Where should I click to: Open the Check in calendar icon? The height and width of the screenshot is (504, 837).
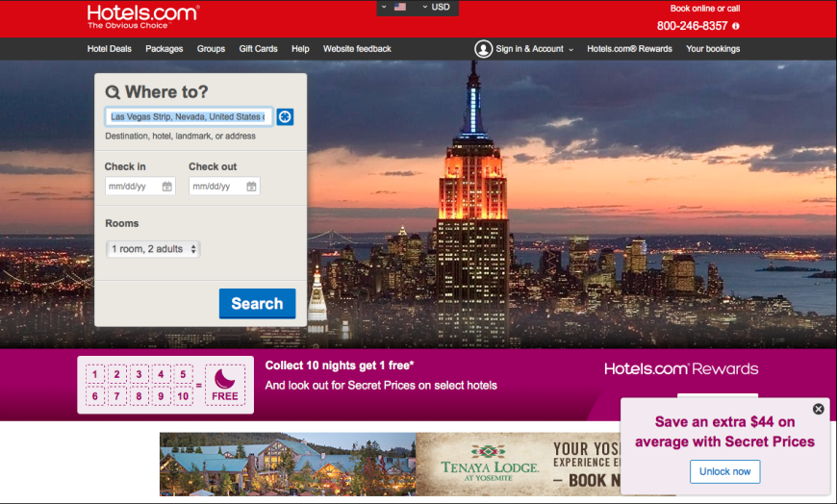[167, 187]
